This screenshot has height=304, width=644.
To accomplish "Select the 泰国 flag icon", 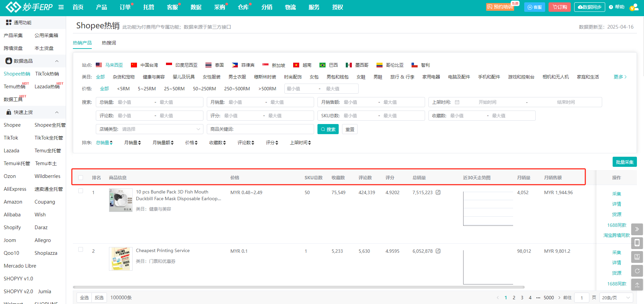I will (x=208, y=65).
